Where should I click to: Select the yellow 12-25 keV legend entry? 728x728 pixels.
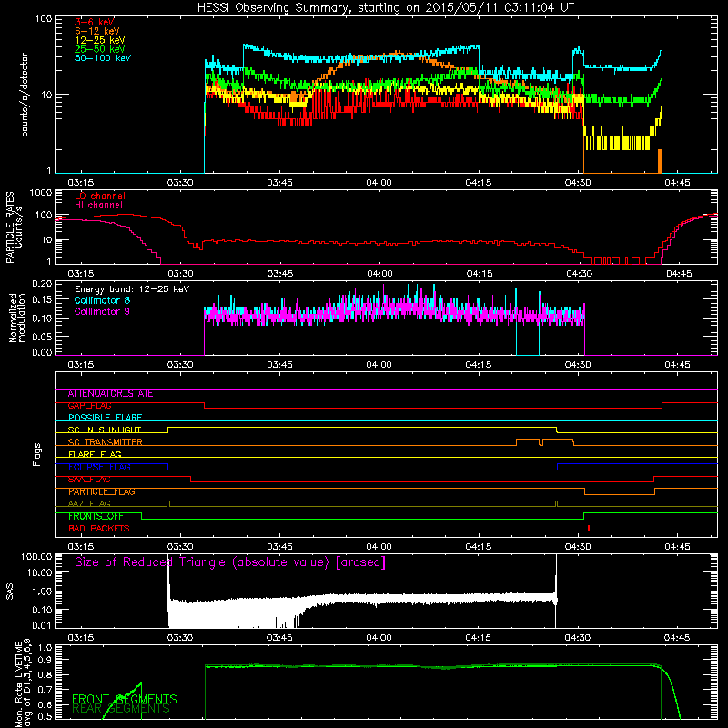[x=100, y=40]
